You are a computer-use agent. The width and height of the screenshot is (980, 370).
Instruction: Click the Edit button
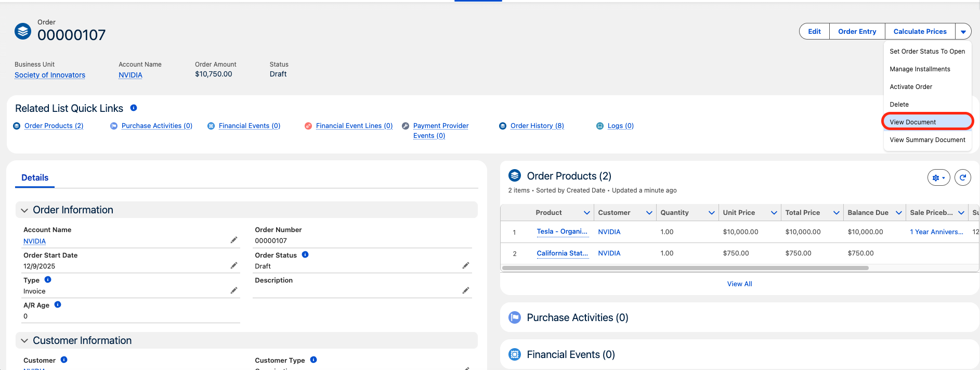(x=814, y=31)
